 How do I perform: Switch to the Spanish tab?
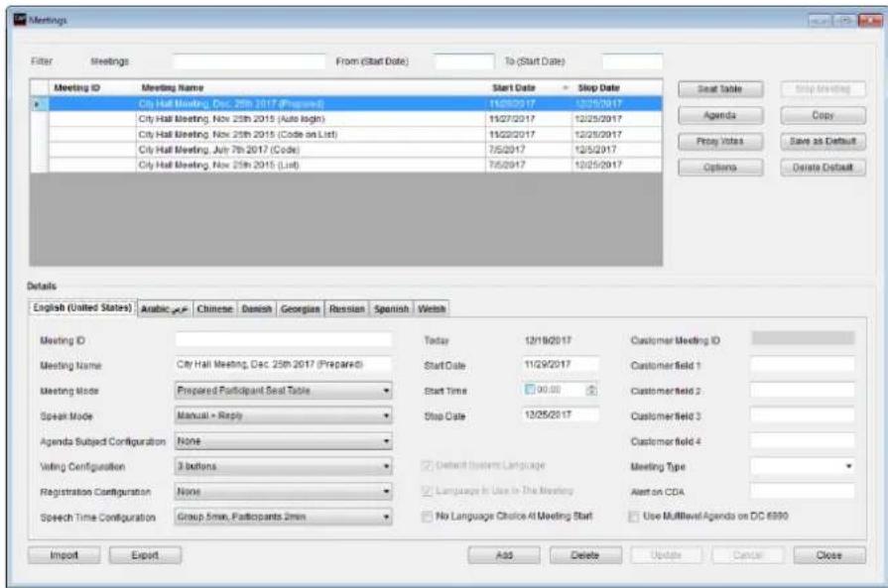click(391, 309)
